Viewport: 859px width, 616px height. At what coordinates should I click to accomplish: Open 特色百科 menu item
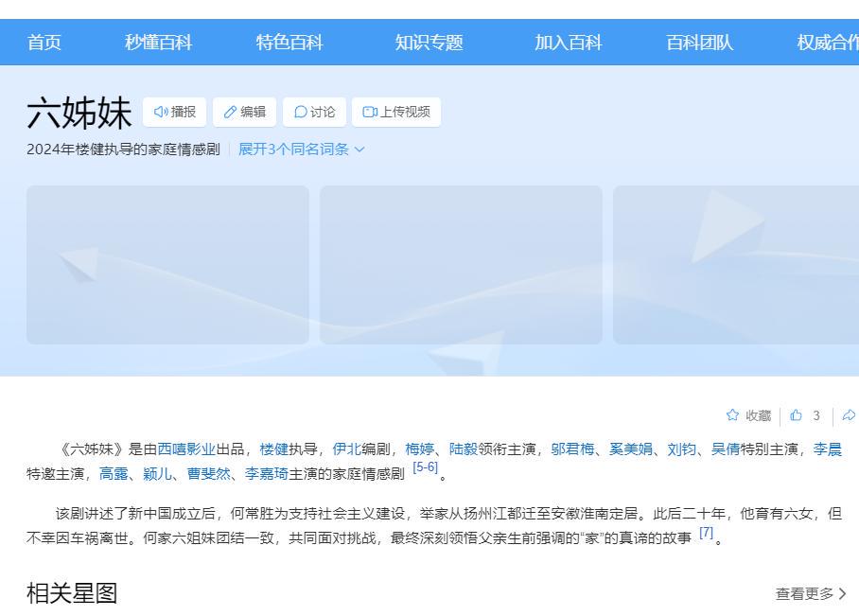click(289, 43)
